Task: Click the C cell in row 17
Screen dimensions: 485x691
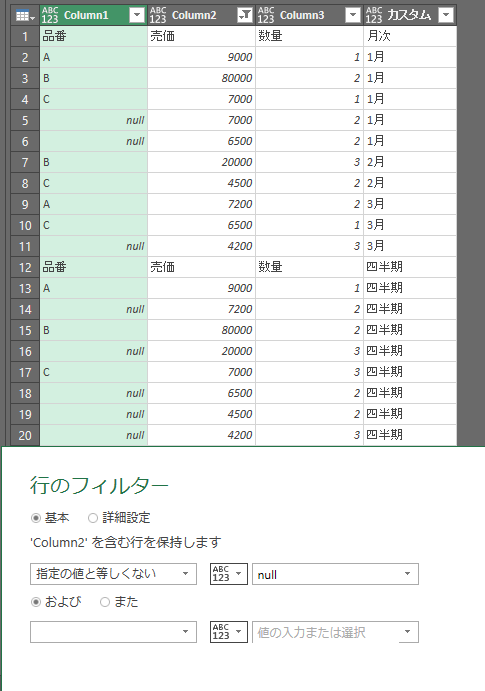Action: click(x=93, y=372)
